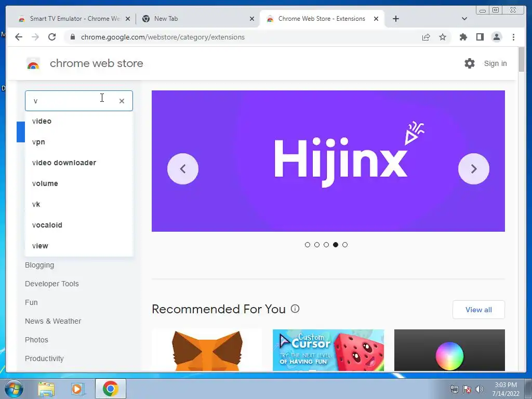This screenshot has width=532, height=399.
Task: Jump to first carousel slide dot
Action: [x=308, y=245]
